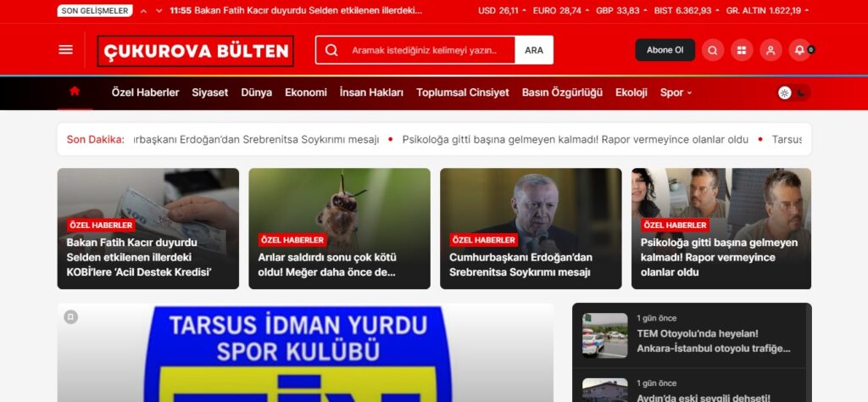Viewport: 868px width, 402px height.
Task: Click the EURO 28,74 rate
Action: pos(561,10)
